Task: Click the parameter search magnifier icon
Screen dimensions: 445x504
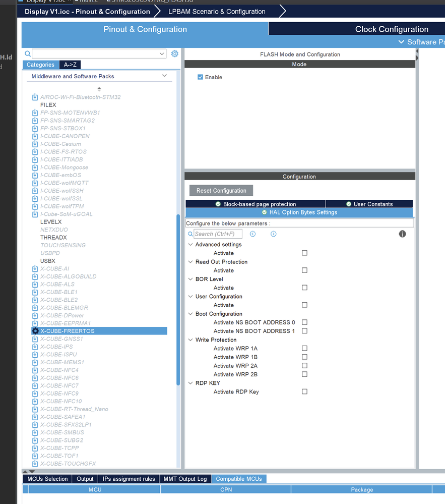Action: click(x=190, y=234)
